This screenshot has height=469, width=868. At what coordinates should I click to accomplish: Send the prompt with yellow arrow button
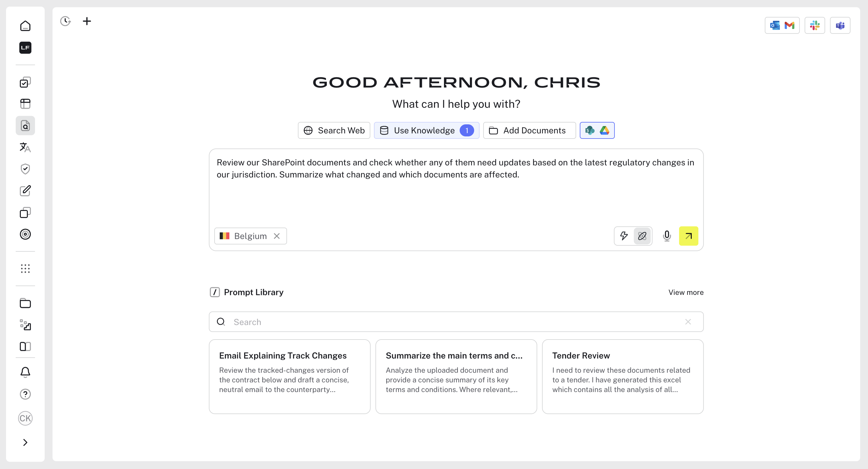click(688, 236)
